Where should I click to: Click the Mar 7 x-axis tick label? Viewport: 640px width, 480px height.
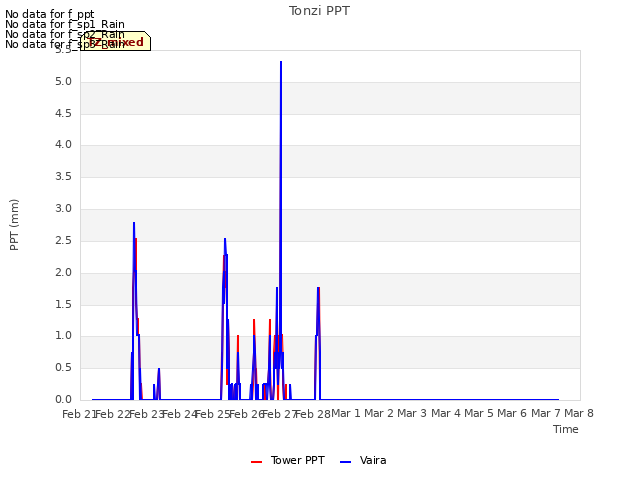click(x=546, y=413)
